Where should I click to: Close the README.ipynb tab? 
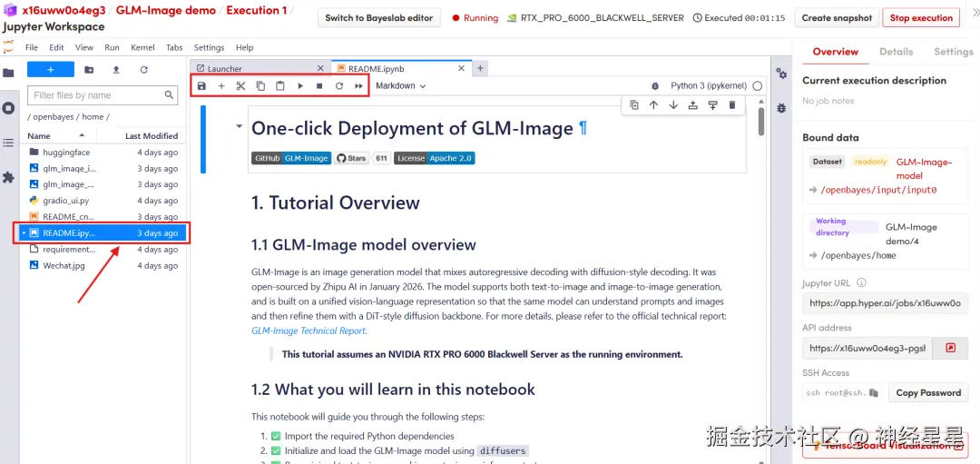click(462, 68)
